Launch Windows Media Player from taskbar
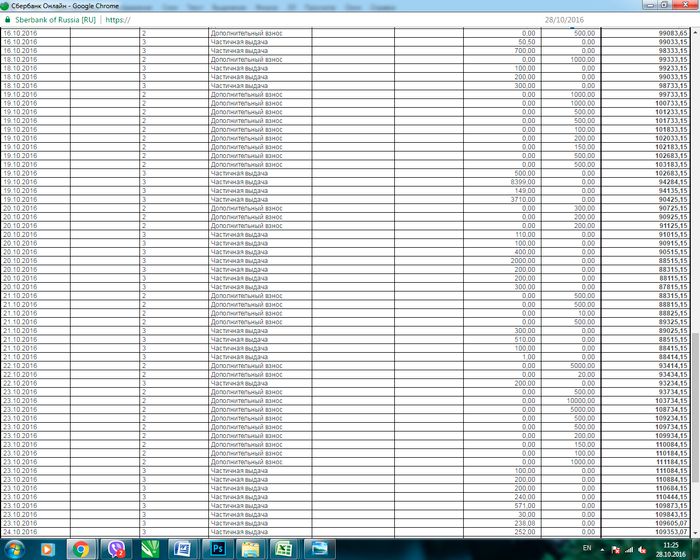The height and width of the screenshot is (560, 700). point(48,549)
